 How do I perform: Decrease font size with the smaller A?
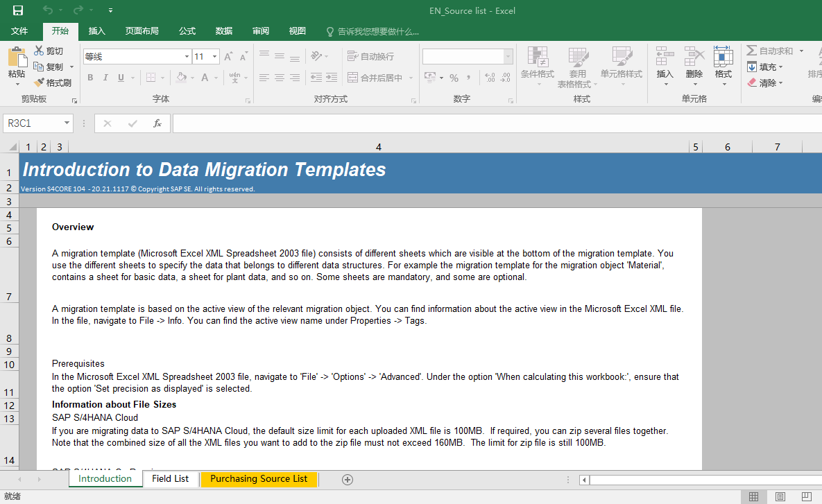coord(243,57)
